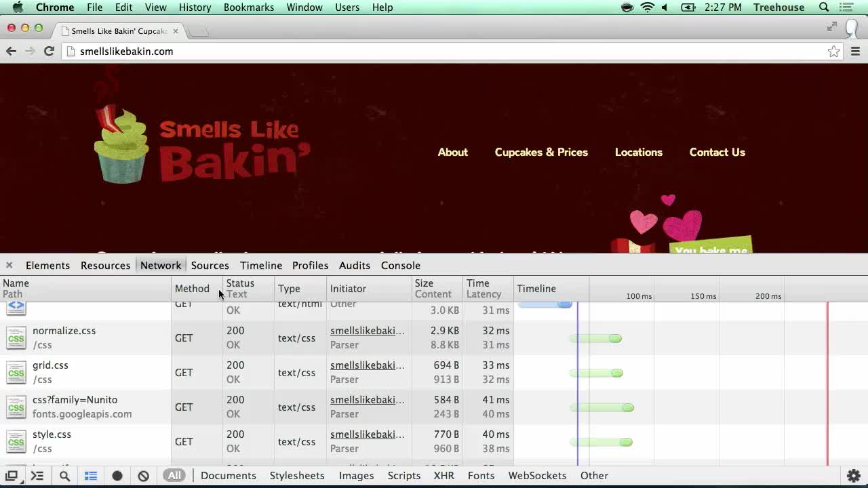Click the Contact Us link
868x488 pixels.
(x=717, y=152)
